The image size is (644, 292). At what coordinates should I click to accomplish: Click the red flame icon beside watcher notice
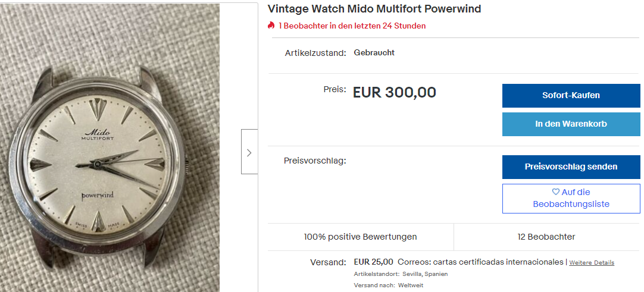click(271, 26)
